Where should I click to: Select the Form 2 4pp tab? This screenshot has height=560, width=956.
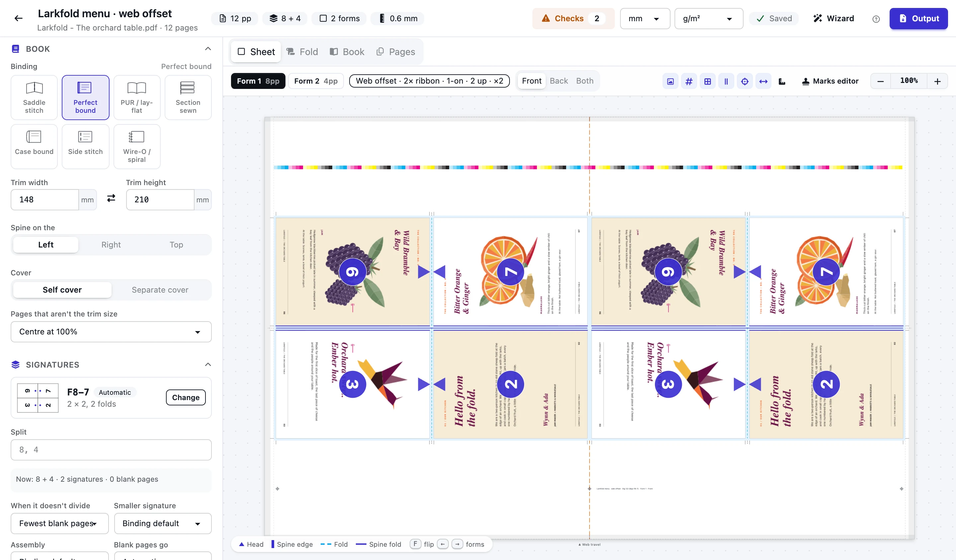[316, 81]
